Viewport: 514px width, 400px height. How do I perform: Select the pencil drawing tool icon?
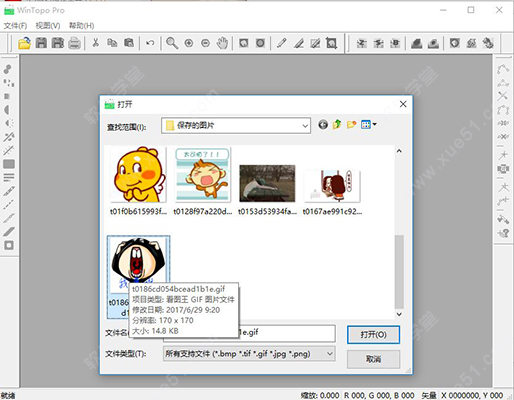pos(282,43)
